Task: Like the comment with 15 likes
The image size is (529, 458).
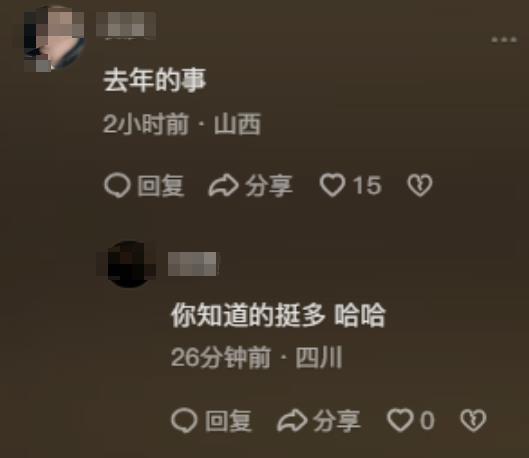Action: tap(332, 185)
